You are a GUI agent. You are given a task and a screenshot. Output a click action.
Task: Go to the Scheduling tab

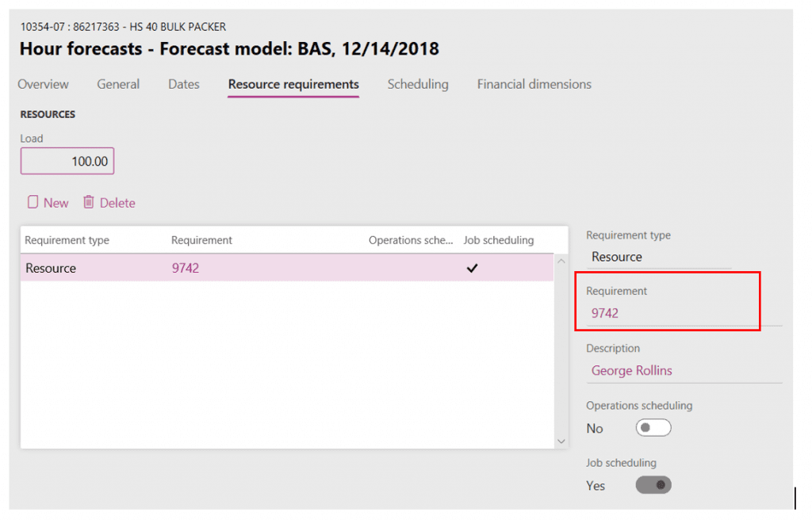click(x=417, y=84)
